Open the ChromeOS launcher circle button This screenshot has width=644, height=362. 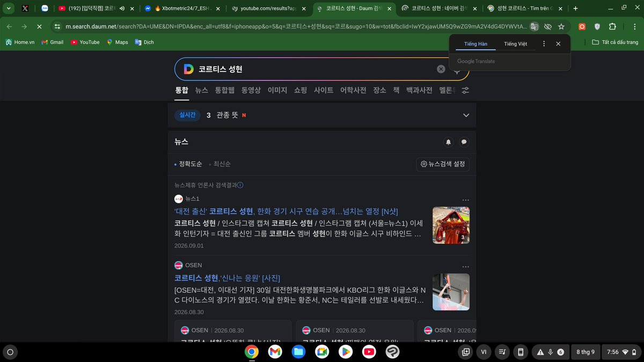click(10, 352)
